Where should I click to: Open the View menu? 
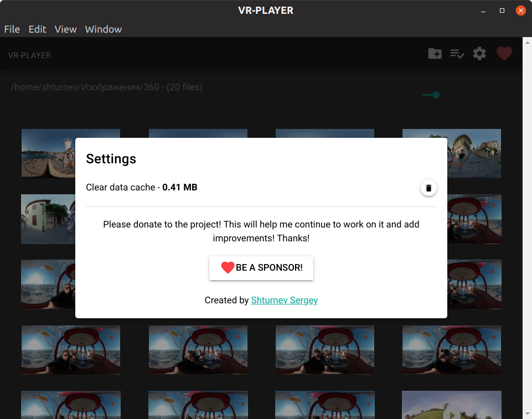coord(65,29)
